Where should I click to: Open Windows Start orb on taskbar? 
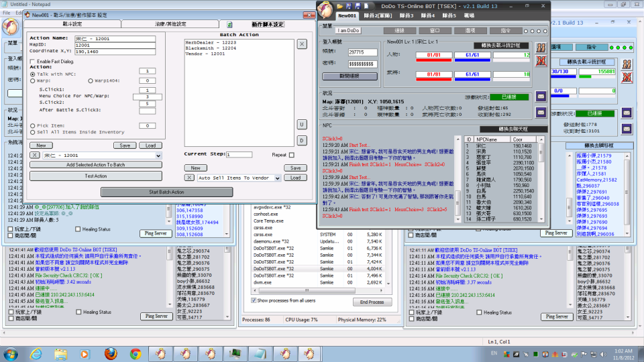pos(10,354)
